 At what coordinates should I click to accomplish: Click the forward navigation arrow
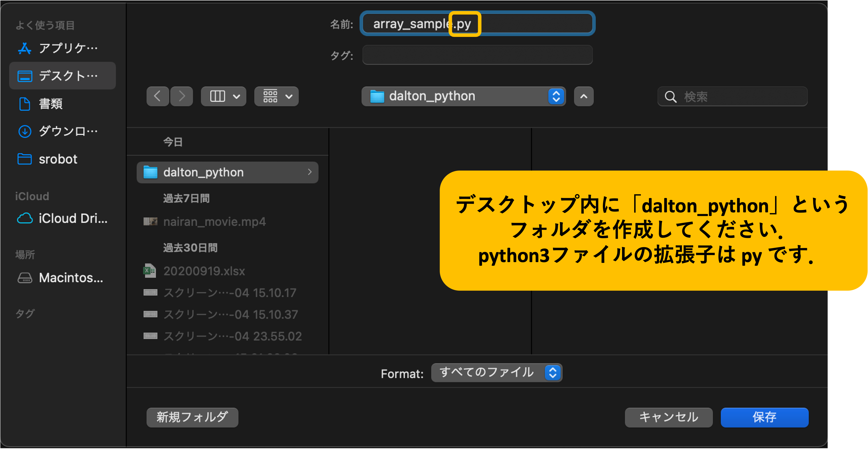pyautogui.click(x=182, y=96)
